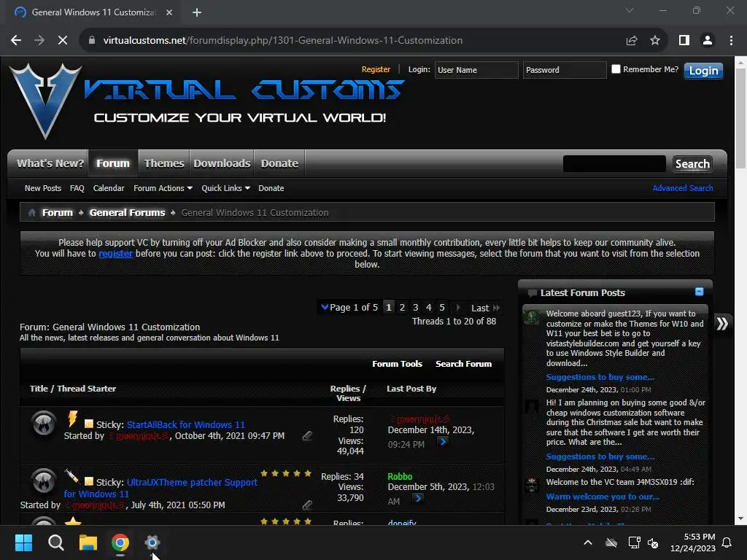Click the home icon in the breadcrumb
Viewport: 747px width, 560px height.
(x=32, y=213)
